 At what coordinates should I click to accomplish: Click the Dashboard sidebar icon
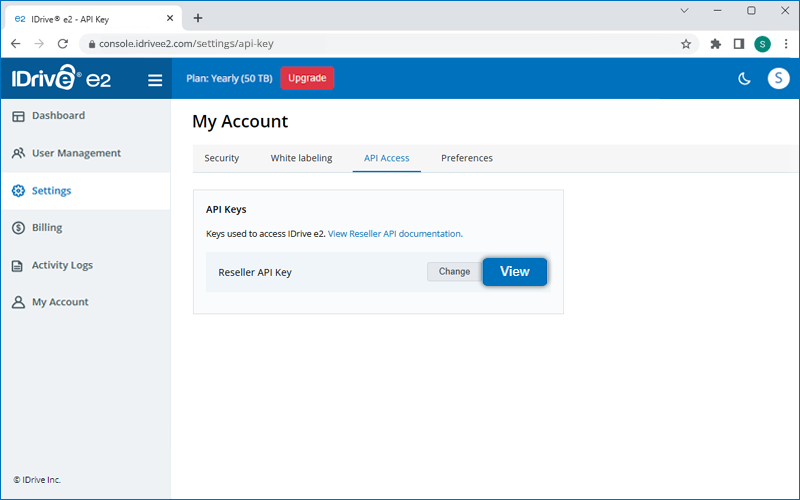[x=18, y=116]
